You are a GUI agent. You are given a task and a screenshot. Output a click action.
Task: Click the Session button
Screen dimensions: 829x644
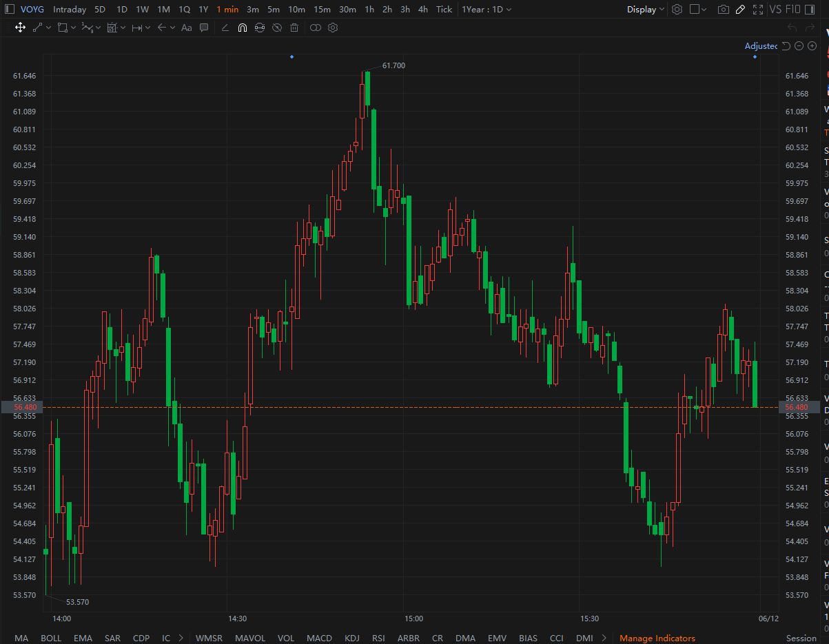(801, 638)
